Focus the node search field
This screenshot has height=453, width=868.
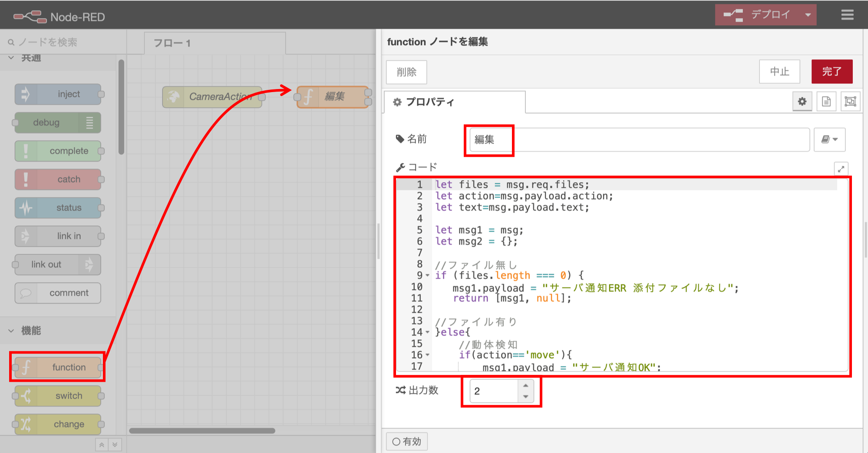click(63, 42)
